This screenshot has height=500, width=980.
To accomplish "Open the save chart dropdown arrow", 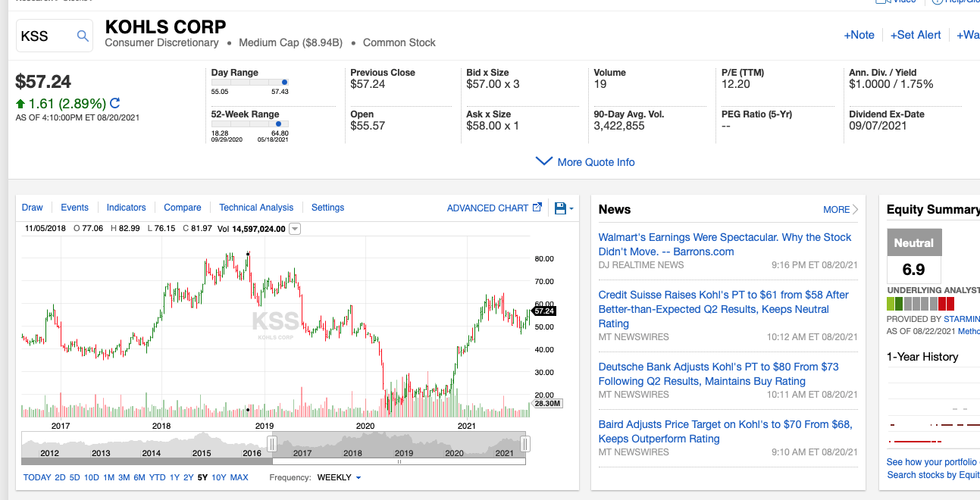I will pos(570,208).
